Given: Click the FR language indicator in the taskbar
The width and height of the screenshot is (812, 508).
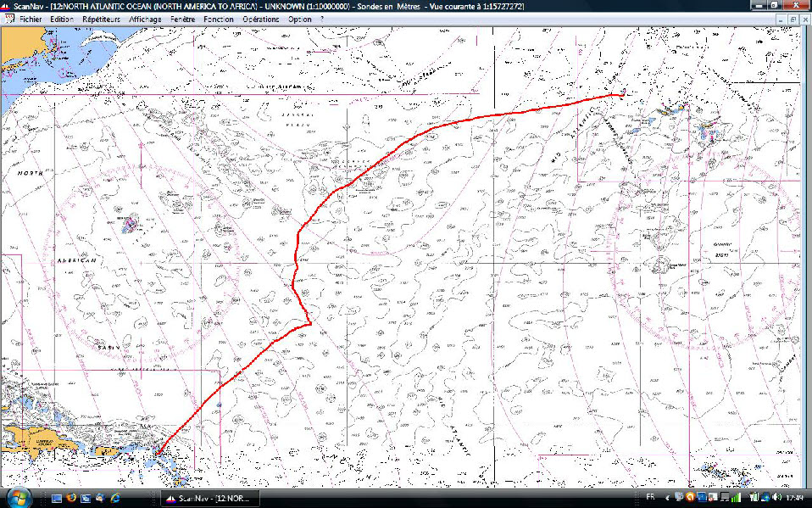Looking at the screenshot, I should point(650,498).
